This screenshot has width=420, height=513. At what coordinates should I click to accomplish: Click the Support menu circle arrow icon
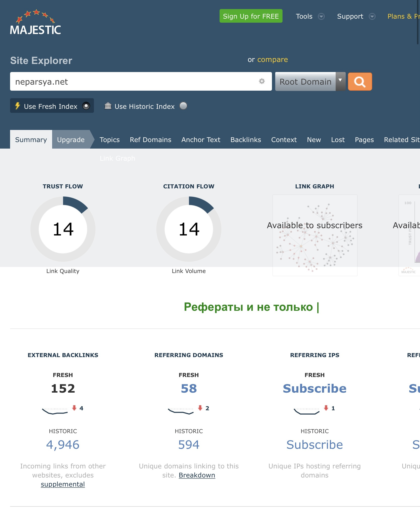(372, 16)
